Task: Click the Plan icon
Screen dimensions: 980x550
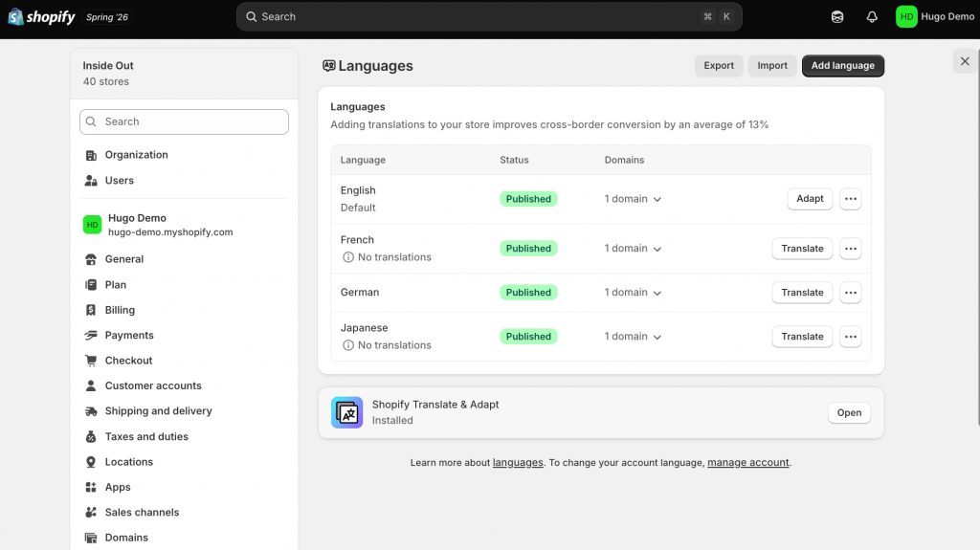Action: [91, 285]
